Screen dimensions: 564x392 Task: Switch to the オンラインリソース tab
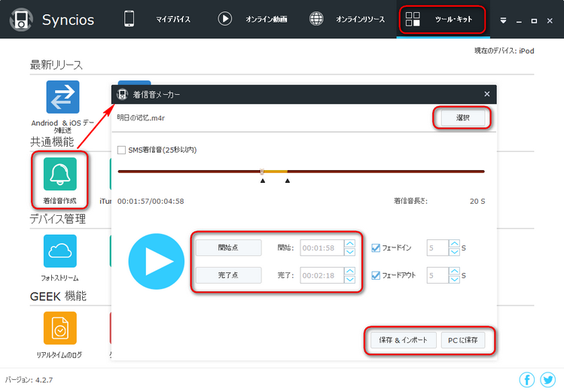tap(347, 19)
